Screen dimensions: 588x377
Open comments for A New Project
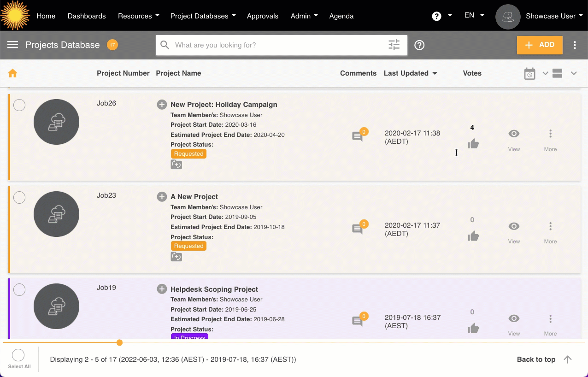tap(358, 229)
